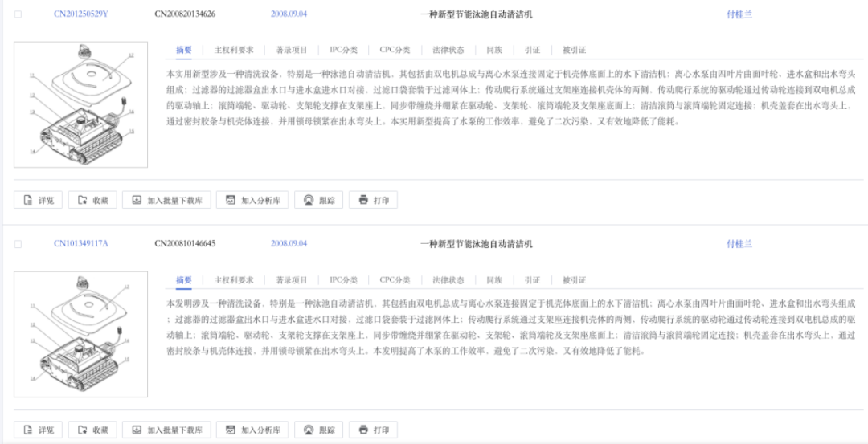Add CN201250529Y to 批量下载库
The image size is (868, 444).
pos(168,200)
